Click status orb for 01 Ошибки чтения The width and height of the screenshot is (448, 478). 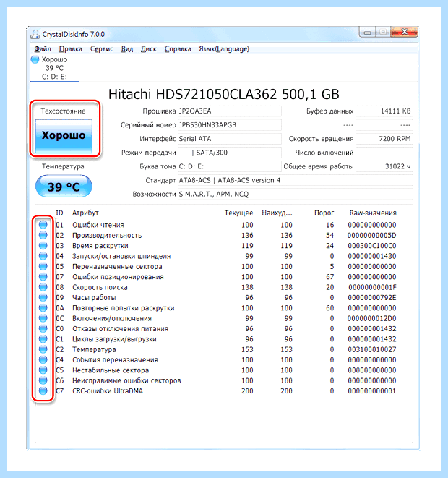[x=43, y=225]
